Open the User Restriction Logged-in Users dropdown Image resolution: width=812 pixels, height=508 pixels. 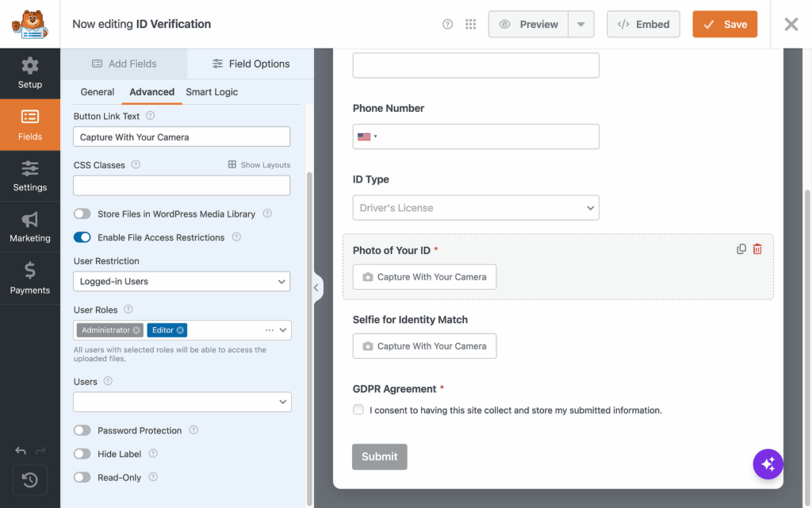(x=182, y=282)
